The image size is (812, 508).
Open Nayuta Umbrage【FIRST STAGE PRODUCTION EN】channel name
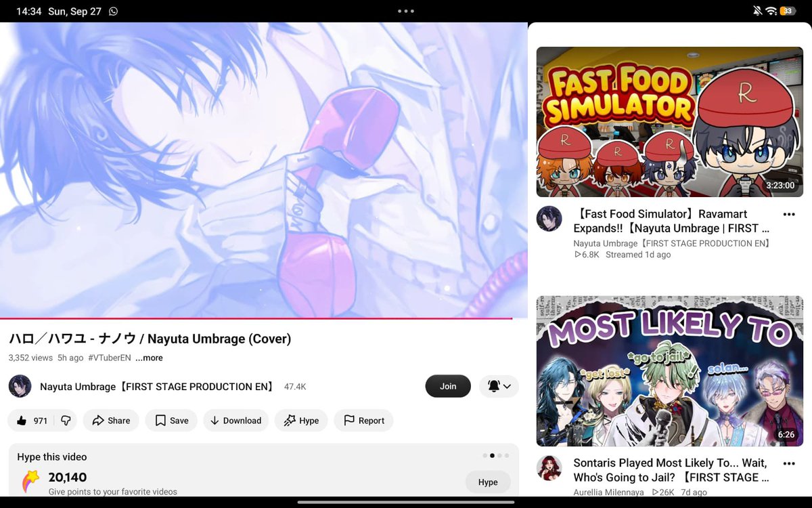[157, 386]
